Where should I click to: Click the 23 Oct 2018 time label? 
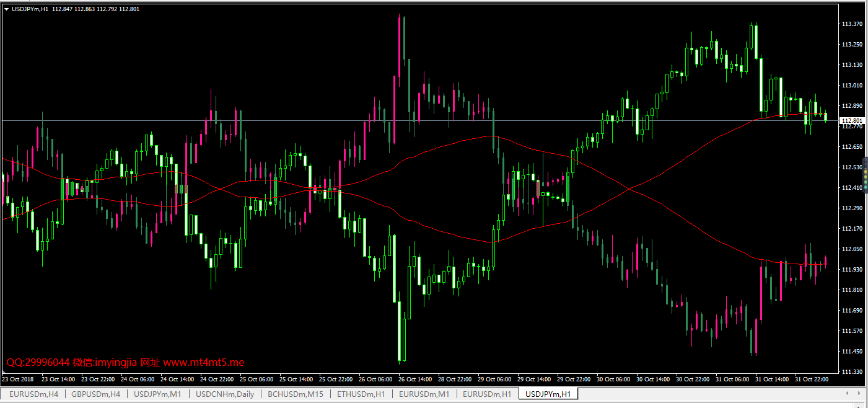coord(18,379)
